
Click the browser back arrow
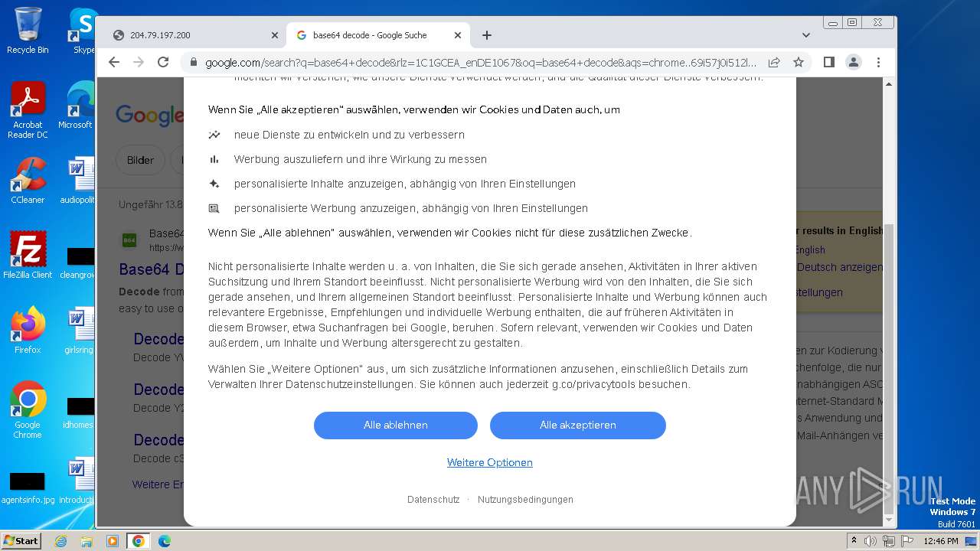[114, 62]
